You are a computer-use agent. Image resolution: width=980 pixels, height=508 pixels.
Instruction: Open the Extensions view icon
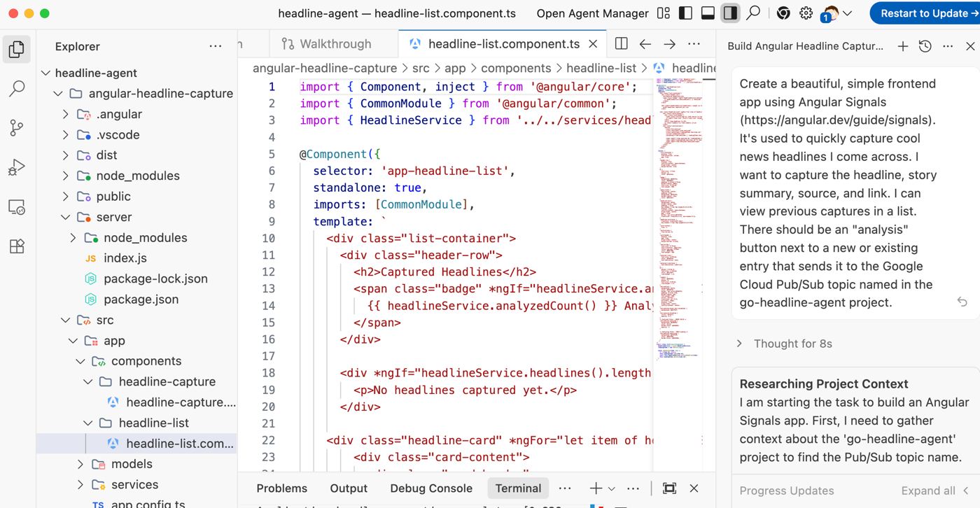17,246
